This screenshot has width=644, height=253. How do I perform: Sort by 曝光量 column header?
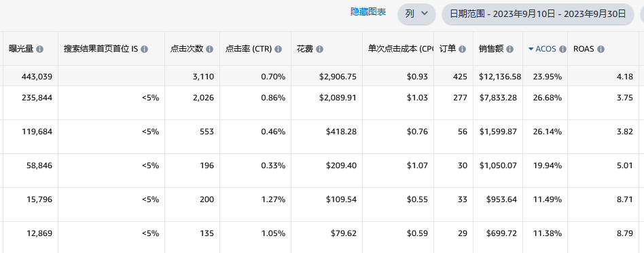[21, 50]
